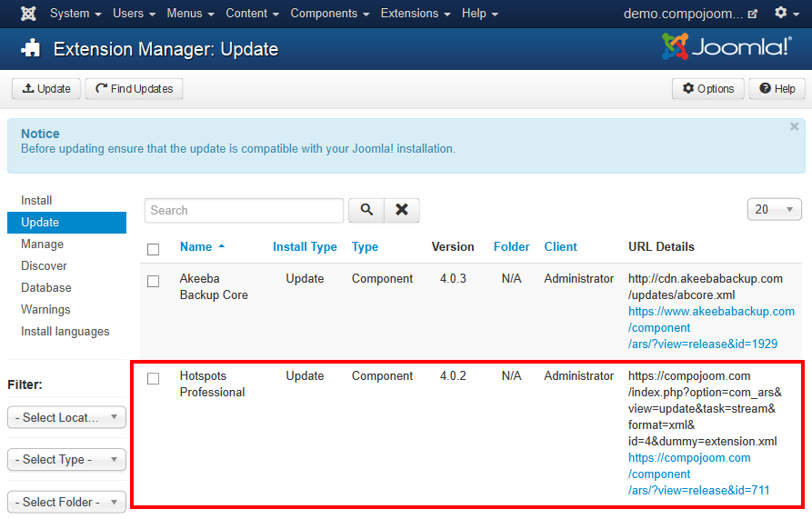
Task: Go to Discover in sidebar
Action: (x=44, y=266)
